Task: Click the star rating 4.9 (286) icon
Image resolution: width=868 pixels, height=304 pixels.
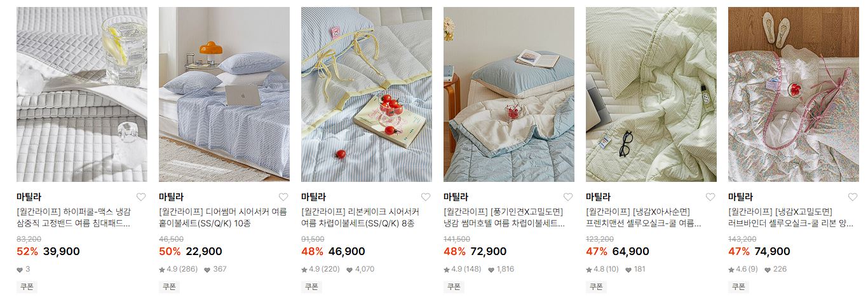Action: [x=162, y=269]
